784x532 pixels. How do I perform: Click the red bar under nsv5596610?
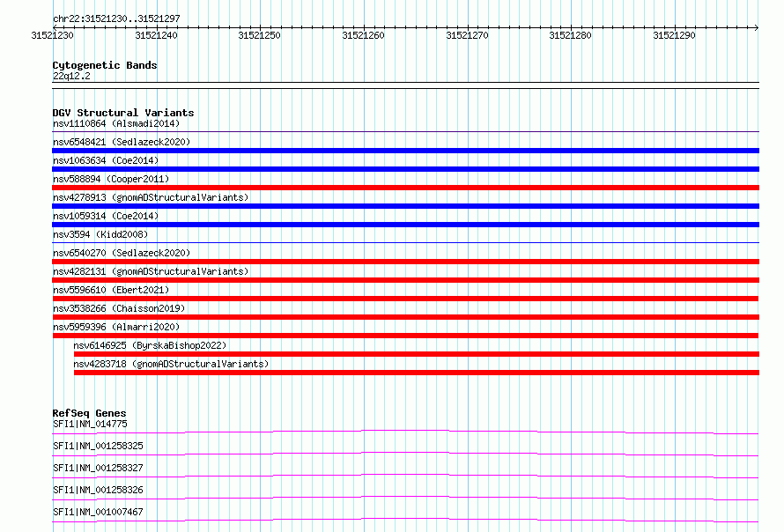click(405, 299)
